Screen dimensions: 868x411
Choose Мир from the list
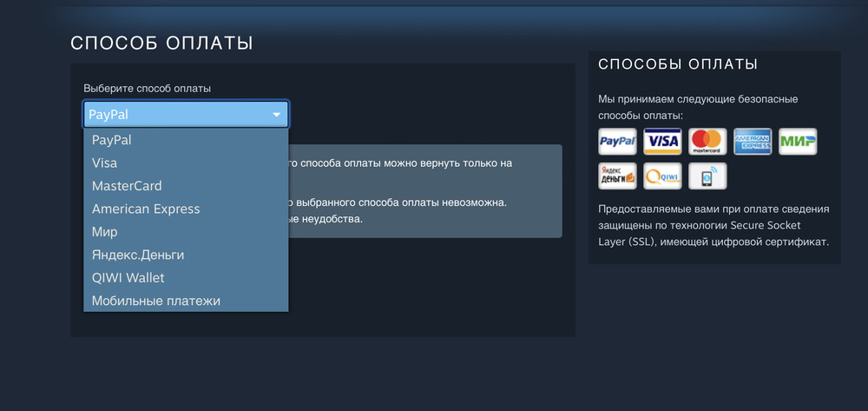tap(186, 231)
